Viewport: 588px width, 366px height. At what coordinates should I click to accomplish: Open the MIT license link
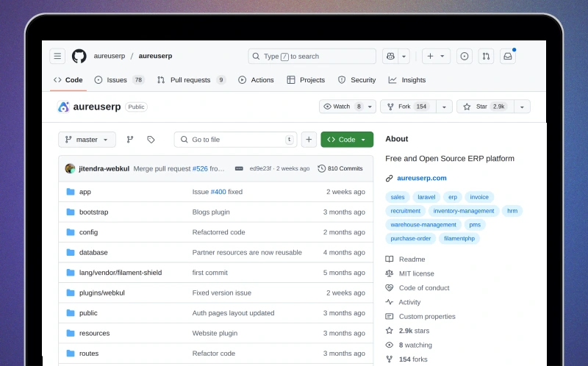[410, 273]
